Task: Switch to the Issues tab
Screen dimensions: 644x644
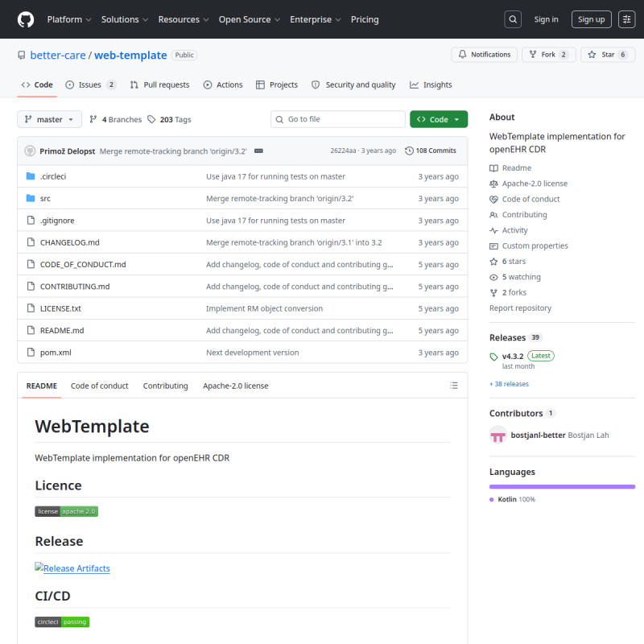Action: (x=91, y=85)
